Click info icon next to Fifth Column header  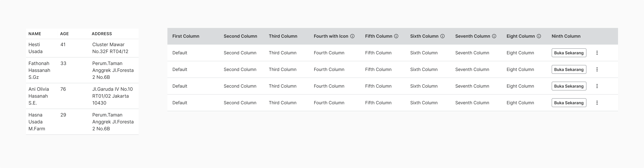click(x=396, y=36)
